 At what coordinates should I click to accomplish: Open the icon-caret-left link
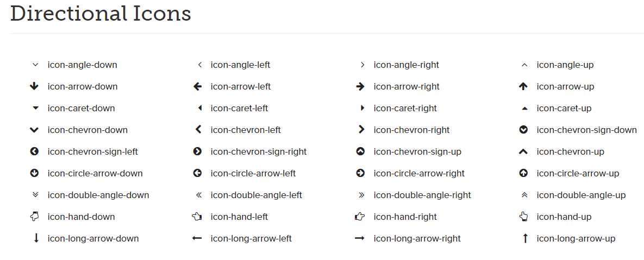point(239,108)
